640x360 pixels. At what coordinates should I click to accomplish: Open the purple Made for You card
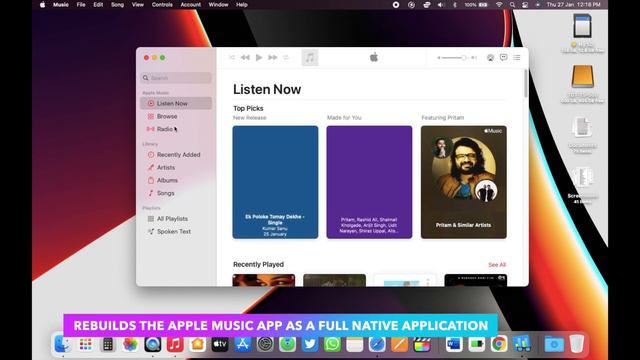tap(369, 182)
